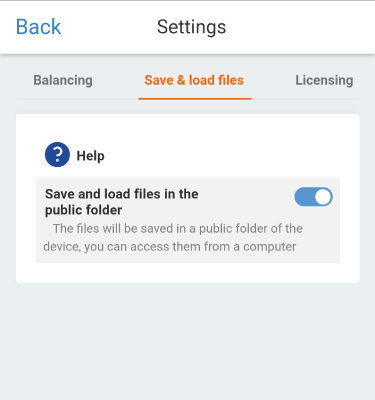The image size is (375, 400).
Task: Click the Help row beside the icon
Action: (188, 155)
